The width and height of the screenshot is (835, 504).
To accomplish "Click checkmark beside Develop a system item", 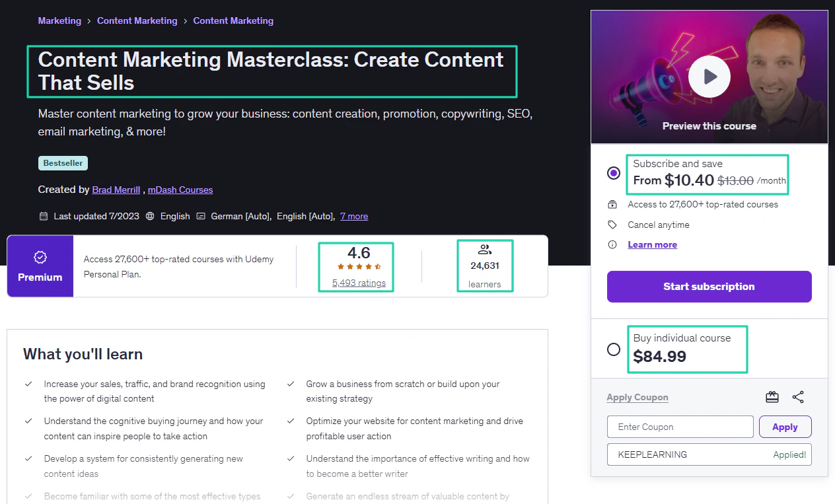I will click(28, 458).
